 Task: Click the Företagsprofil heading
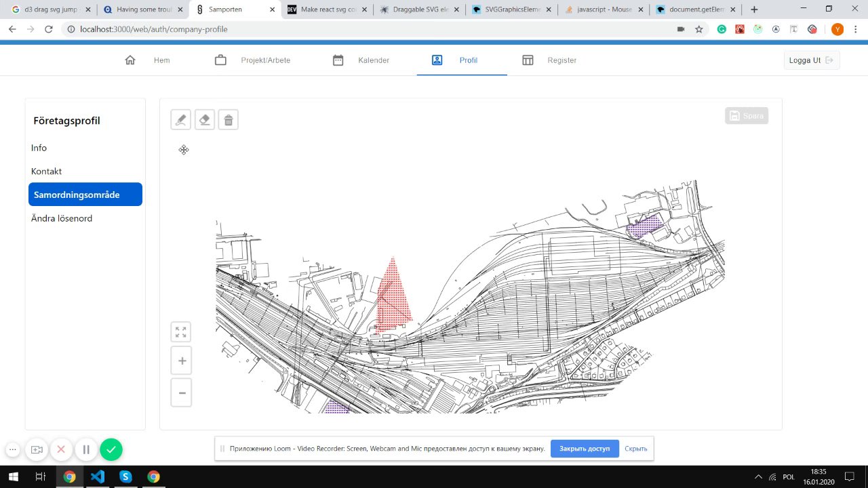coord(66,121)
